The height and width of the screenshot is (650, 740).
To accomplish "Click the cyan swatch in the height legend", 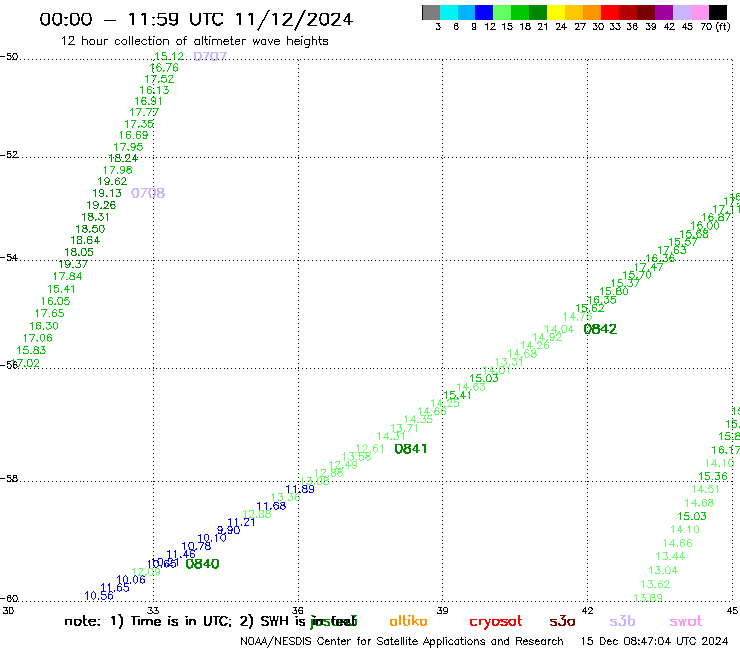I will click(x=449, y=12).
